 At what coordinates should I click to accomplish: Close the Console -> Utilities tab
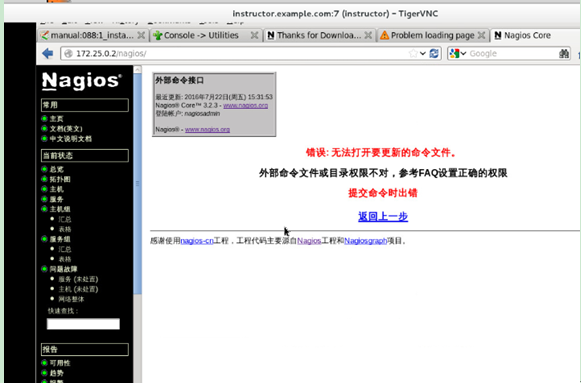click(254, 35)
